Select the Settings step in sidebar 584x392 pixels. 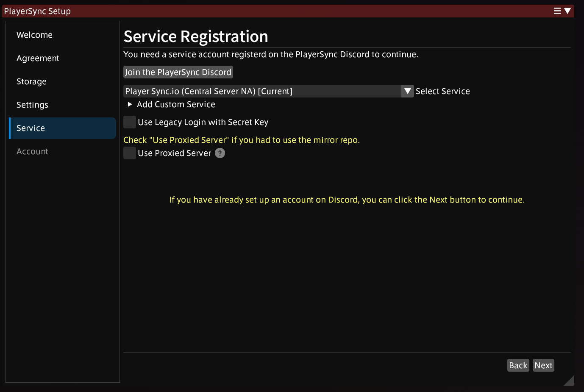(32, 105)
